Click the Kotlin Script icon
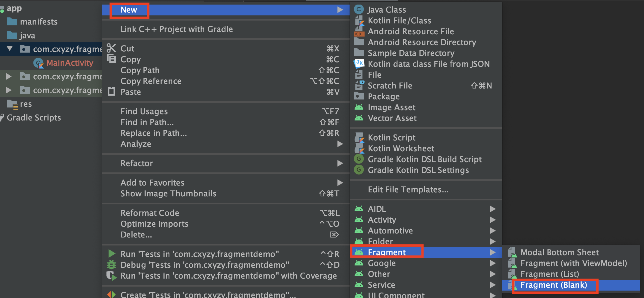This screenshot has width=644, height=298. (359, 138)
